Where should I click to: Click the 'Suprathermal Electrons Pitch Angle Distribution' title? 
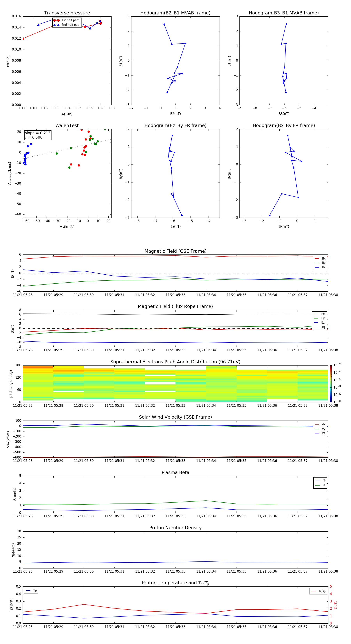tap(175, 362)
